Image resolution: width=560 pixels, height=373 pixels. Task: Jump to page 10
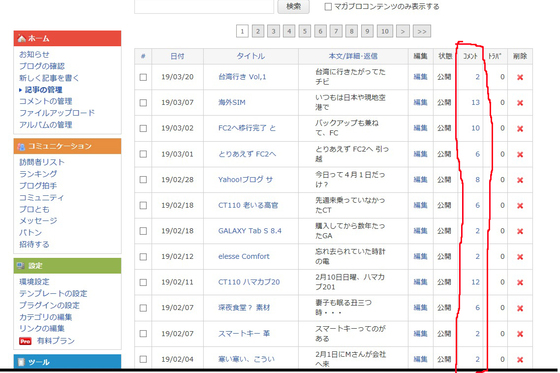pos(385,31)
